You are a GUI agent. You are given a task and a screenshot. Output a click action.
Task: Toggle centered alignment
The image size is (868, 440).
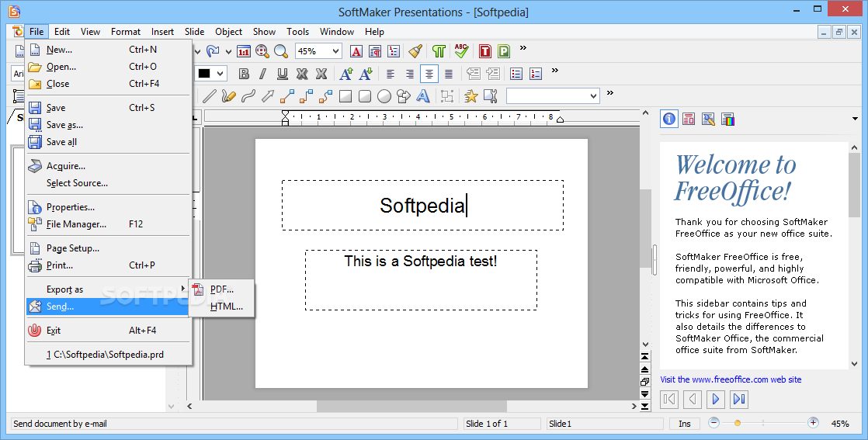coord(429,74)
